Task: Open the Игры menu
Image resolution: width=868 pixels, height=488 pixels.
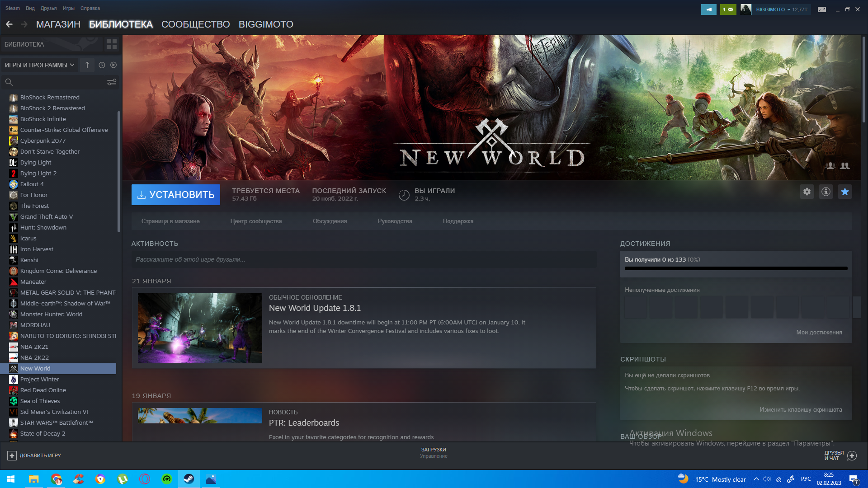Action: pyautogui.click(x=69, y=8)
